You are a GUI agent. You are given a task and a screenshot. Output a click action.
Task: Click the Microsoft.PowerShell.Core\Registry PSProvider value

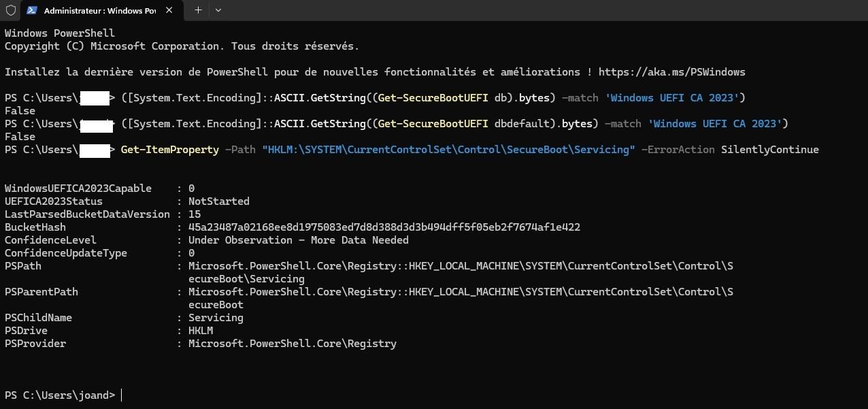(293, 344)
